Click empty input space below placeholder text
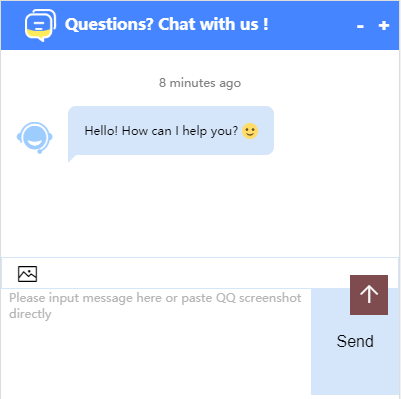Viewport: 401px width, 399px height. click(x=156, y=358)
